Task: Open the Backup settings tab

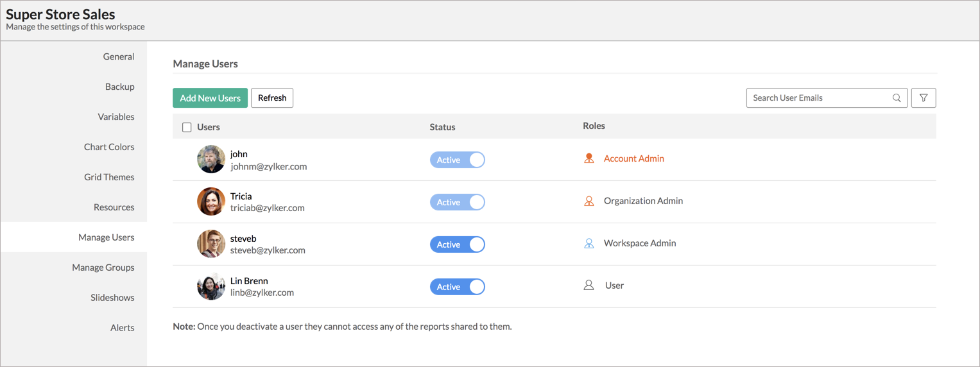Action: pos(119,87)
